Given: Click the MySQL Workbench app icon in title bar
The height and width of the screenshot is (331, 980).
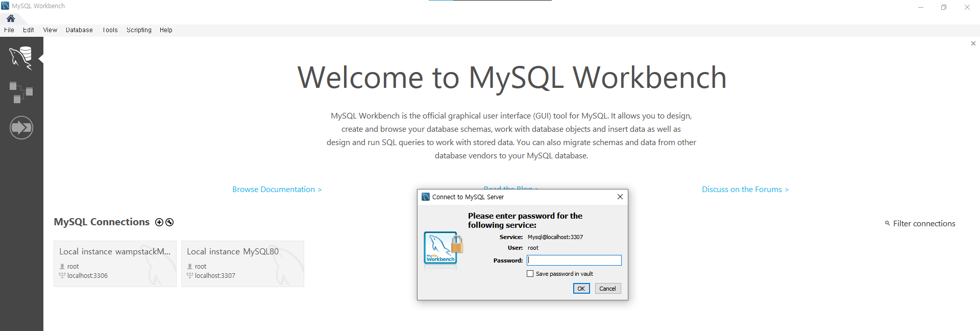Looking at the screenshot, I should [x=6, y=6].
